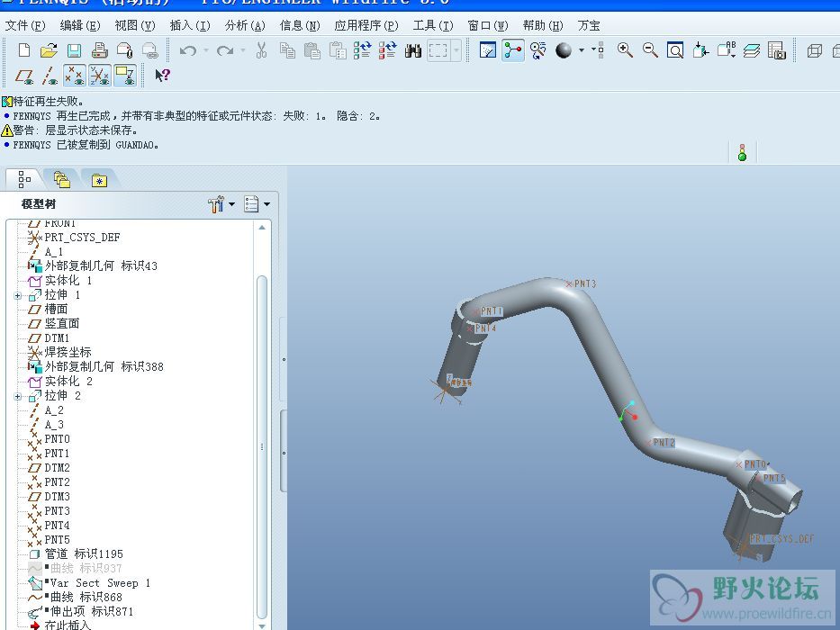Viewport: 840px width, 630px height.
Task: Open the Regeneration Manager icon
Action: [388, 50]
